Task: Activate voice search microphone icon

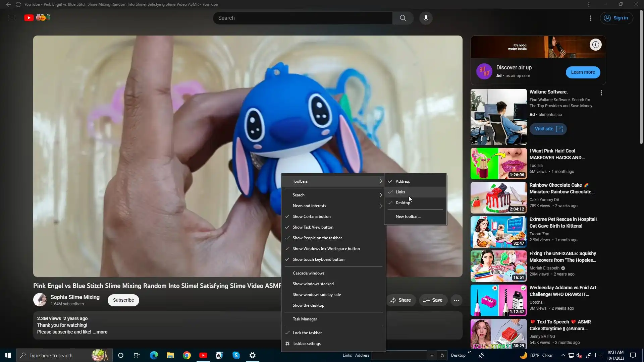Action: click(x=426, y=18)
